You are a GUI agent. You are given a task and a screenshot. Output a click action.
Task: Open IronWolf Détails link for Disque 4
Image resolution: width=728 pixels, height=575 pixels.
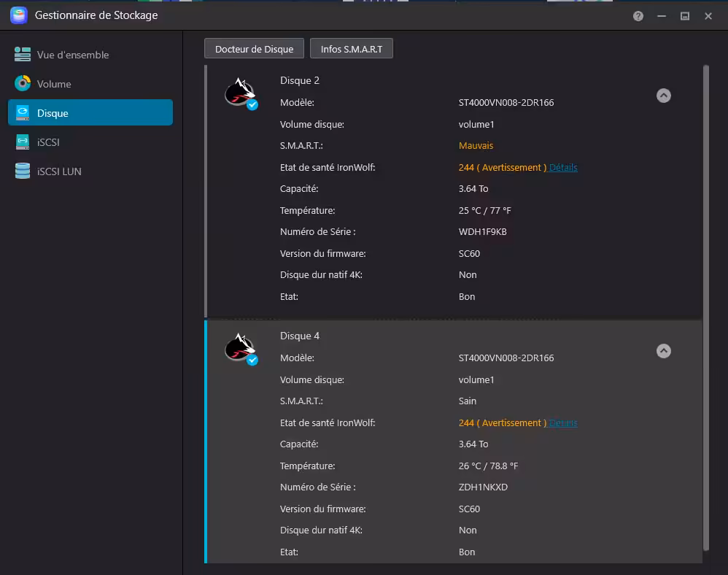[x=563, y=422]
